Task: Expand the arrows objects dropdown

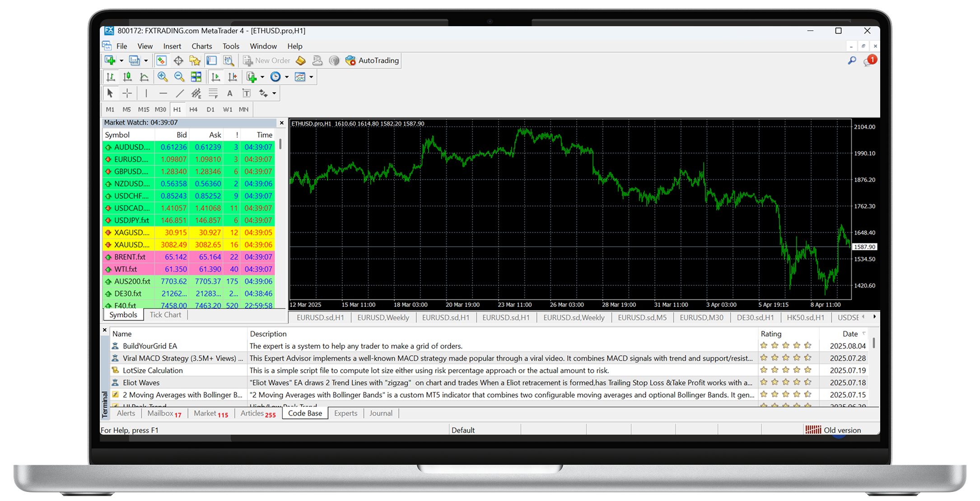Action: pos(274,93)
